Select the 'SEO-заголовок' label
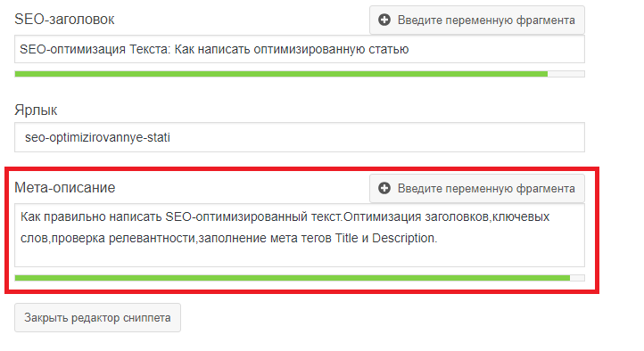Viewport: 644px width, 351px height. point(64,20)
